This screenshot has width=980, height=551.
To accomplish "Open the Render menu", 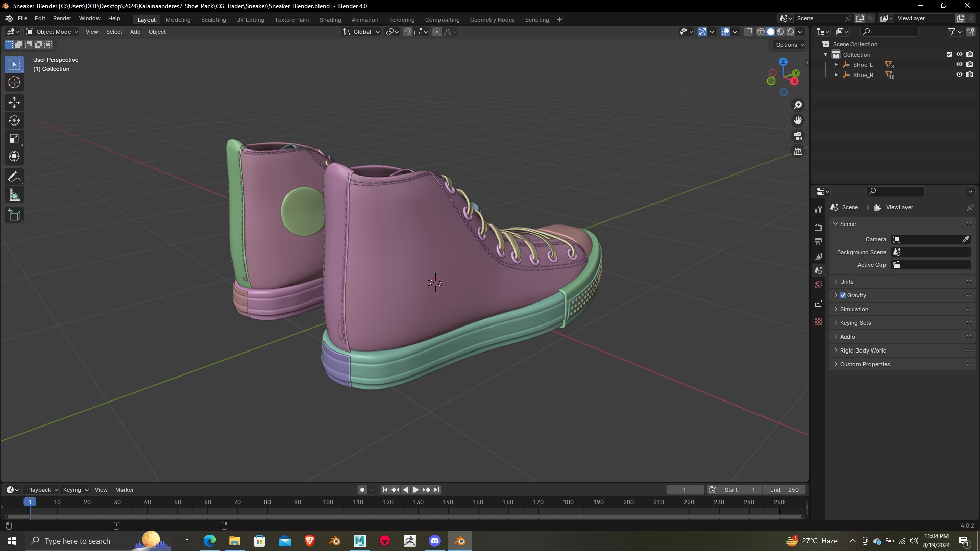I will [62, 18].
